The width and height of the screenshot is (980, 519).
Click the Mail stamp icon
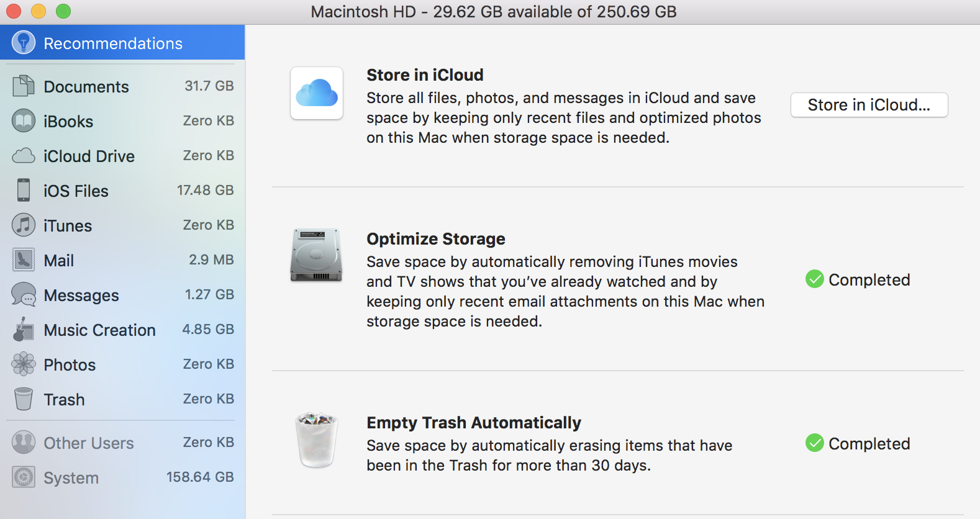click(x=24, y=259)
